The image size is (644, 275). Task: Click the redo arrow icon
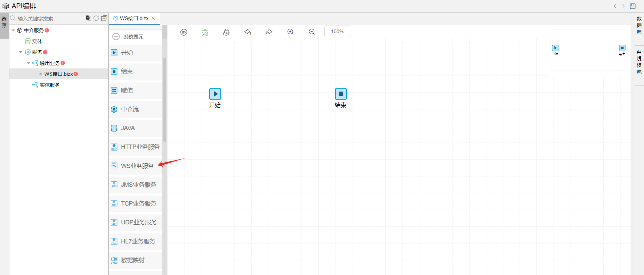269,32
